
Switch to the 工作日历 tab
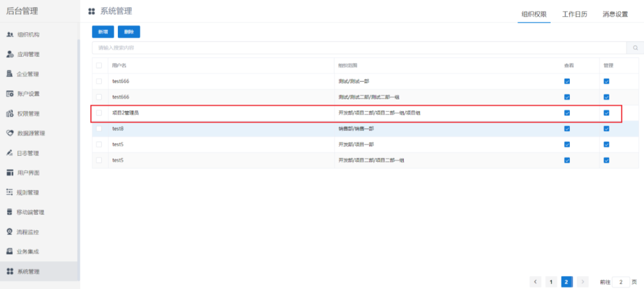[574, 14]
